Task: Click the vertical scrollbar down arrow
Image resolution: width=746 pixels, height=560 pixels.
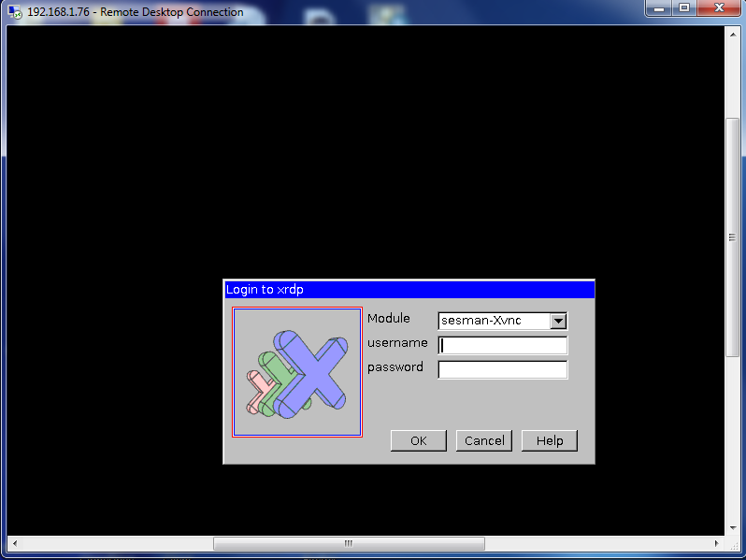Action: (x=733, y=528)
